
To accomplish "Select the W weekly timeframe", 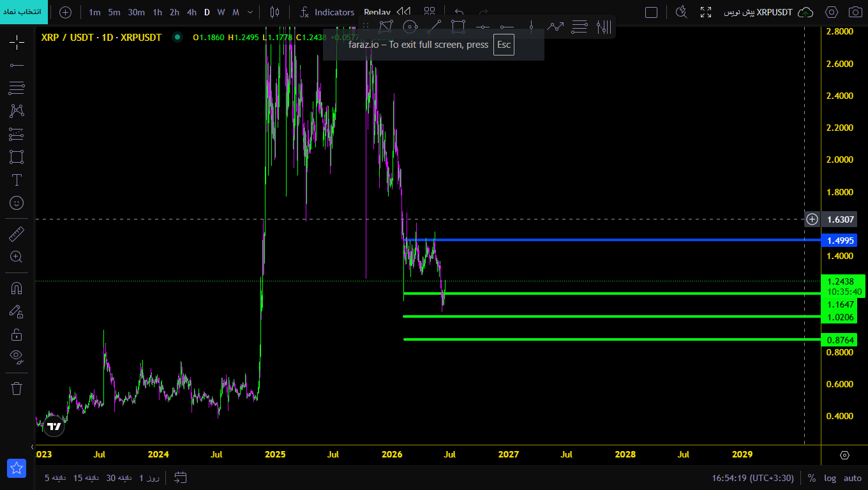I will click(x=221, y=12).
